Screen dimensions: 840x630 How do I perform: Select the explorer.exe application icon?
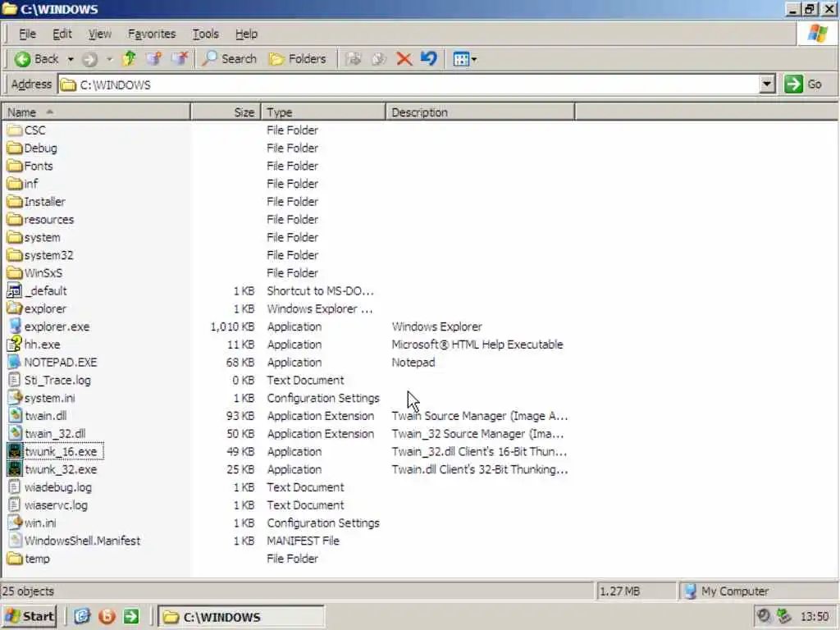click(x=15, y=326)
